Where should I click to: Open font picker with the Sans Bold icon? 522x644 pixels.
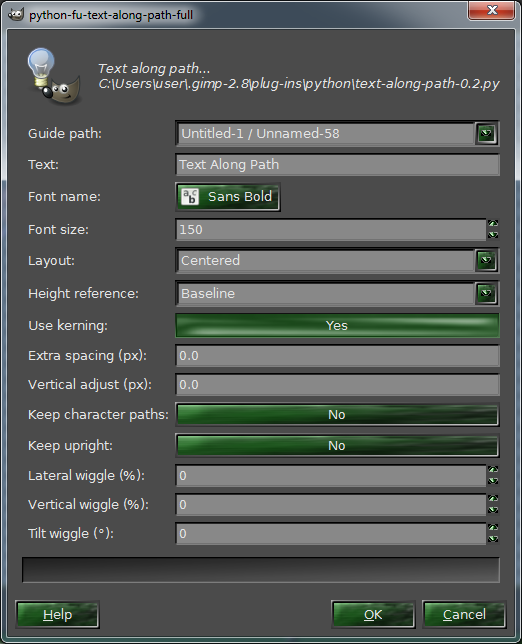[x=228, y=197]
